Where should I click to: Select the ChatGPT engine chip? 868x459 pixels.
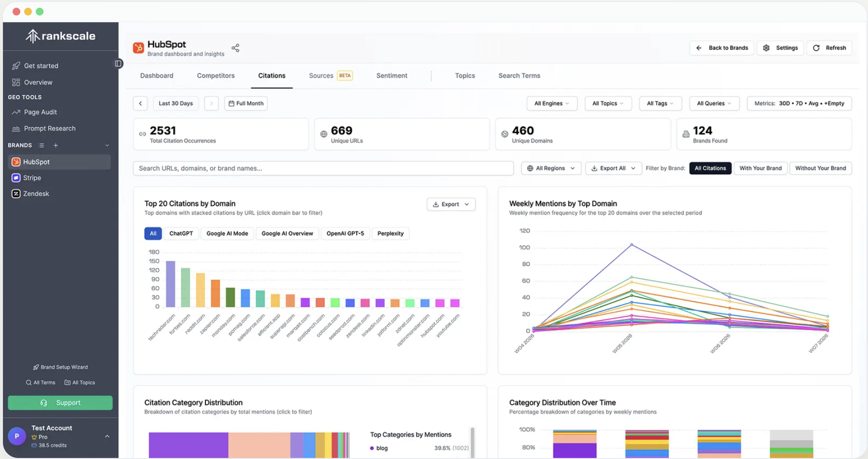[181, 233]
